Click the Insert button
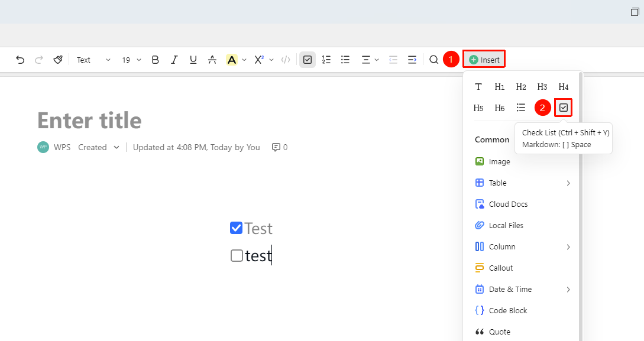 coord(484,60)
